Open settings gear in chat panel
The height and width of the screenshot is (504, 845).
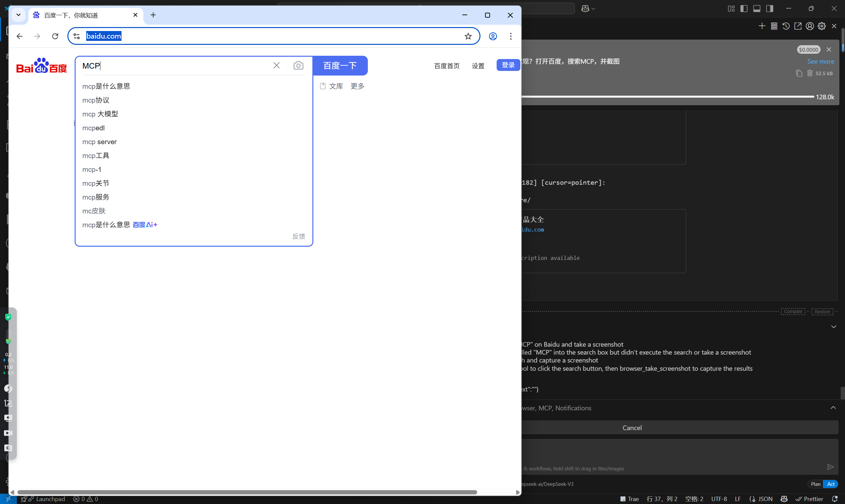point(822,26)
